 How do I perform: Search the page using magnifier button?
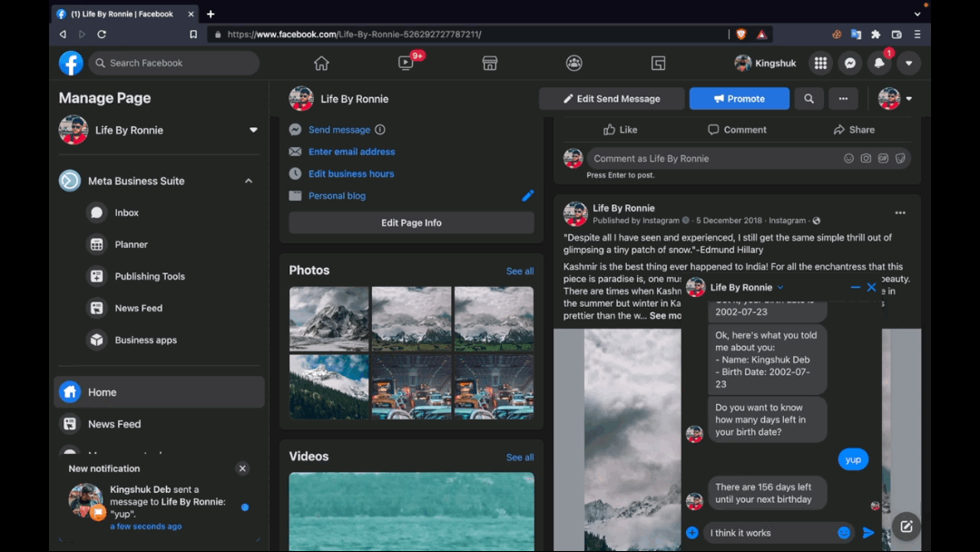coord(808,99)
